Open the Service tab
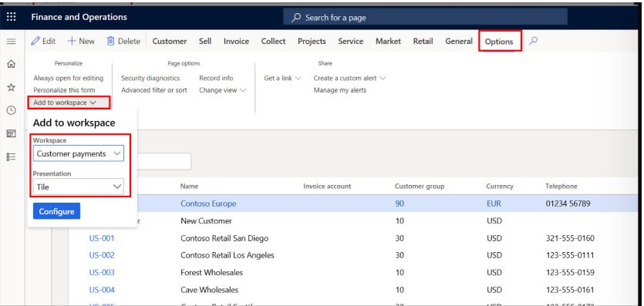The height and width of the screenshot is (306, 644). coord(351,42)
